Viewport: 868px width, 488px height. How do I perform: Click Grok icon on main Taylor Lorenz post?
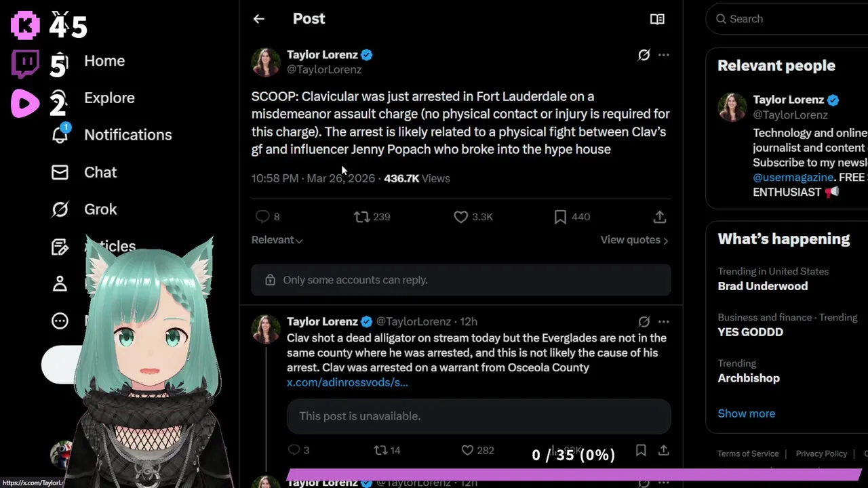click(644, 55)
